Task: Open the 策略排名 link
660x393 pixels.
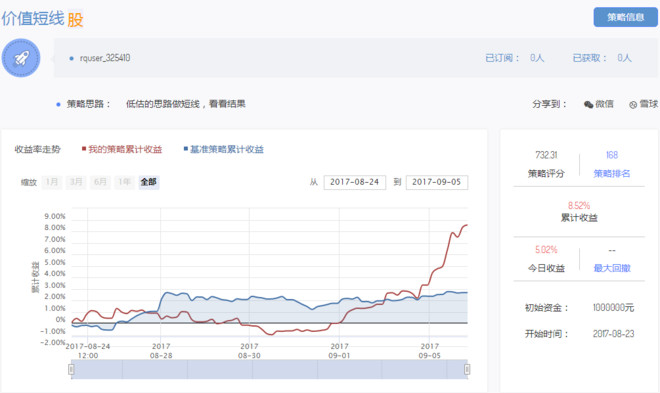Action: (x=612, y=173)
